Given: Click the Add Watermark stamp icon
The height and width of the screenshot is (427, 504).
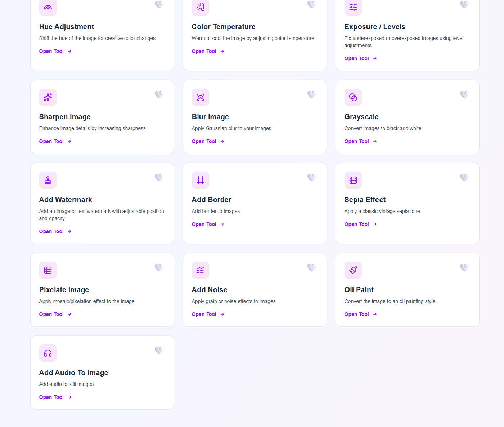Looking at the screenshot, I should click(48, 180).
